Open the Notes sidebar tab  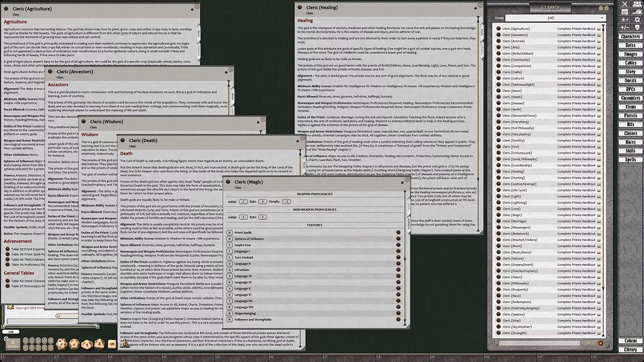point(630,45)
